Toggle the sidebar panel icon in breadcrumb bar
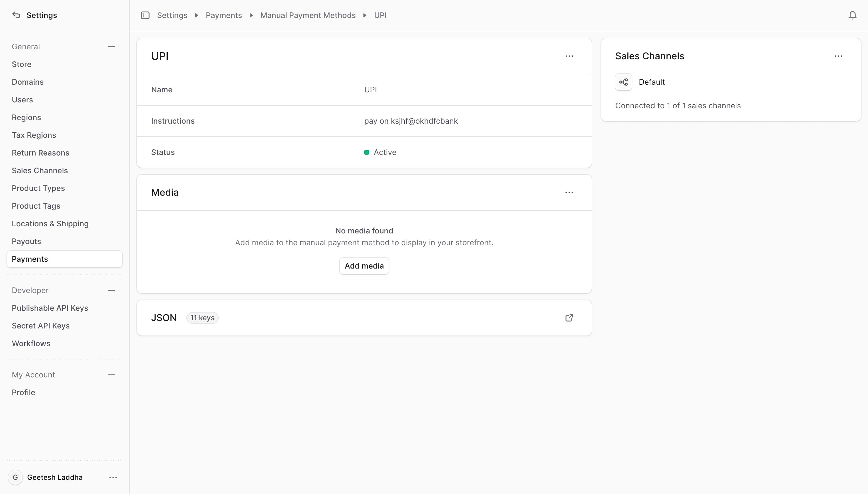Viewport: 868px width, 494px height. point(145,15)
